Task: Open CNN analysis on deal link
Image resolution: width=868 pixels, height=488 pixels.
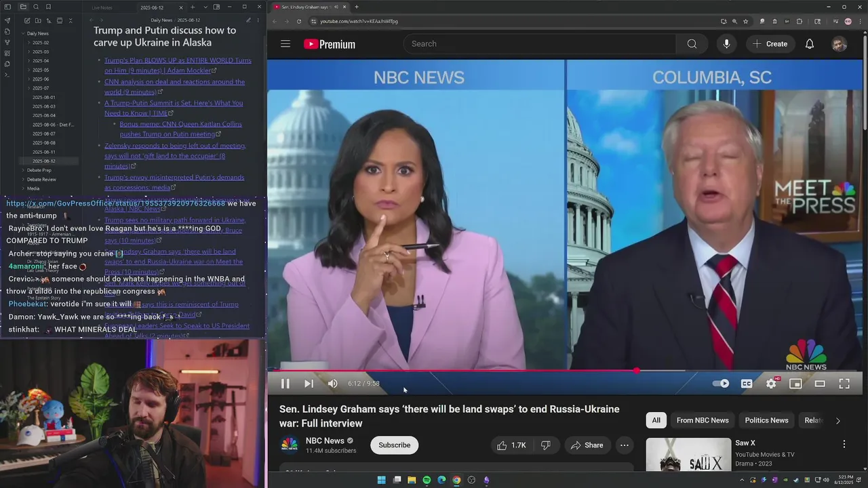Action: [174, 87]
